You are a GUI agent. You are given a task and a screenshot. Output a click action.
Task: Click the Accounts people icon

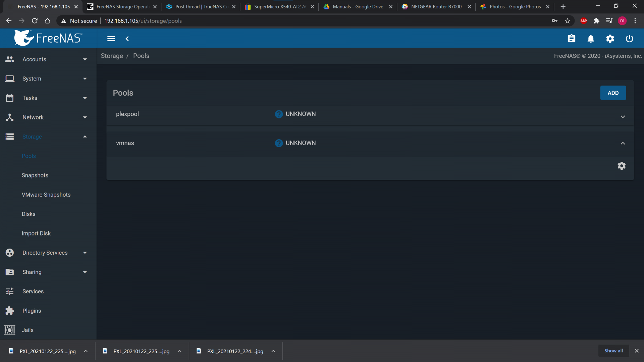click(10, 59)
